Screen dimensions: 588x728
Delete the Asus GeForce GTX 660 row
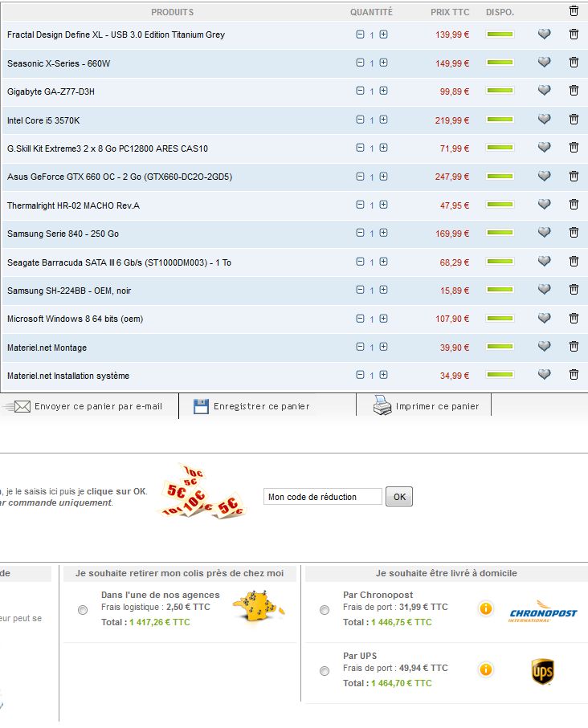(574, 176)
